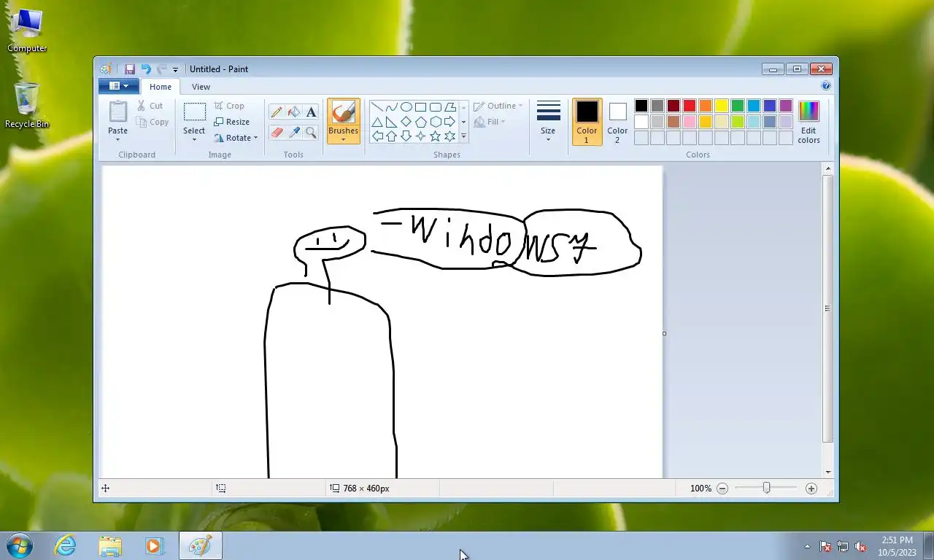Activate Color 2 background selector
The image size is (934, 560).
617,122
